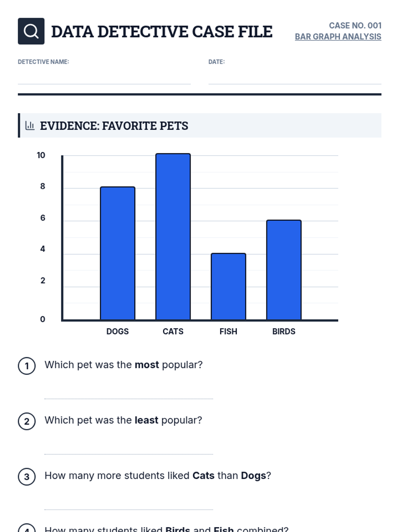Screen dimensions: 399x532
Task: Select the Fish bar in chart
Action: [228, 287]
